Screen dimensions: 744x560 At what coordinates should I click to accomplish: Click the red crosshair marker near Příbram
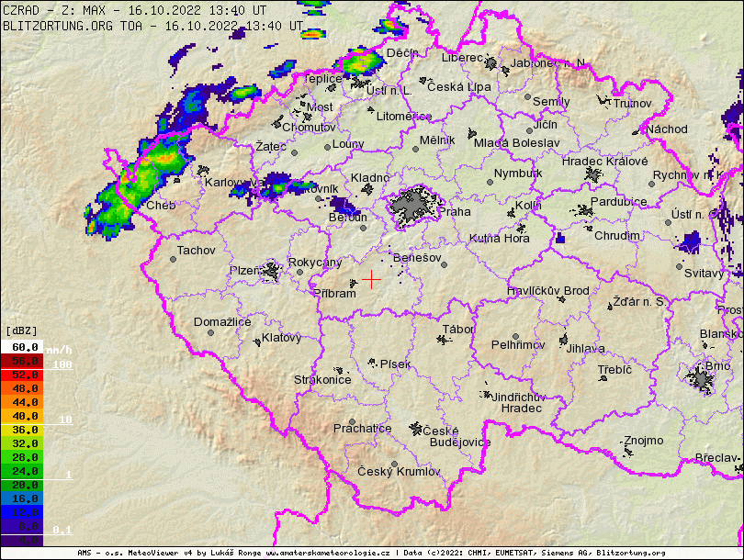tap(371, 279)
